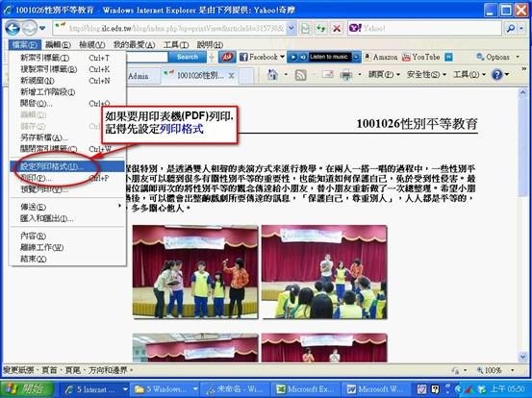The width and height of the screenshot is (532, 398).
Task: Switch to the Admin tab
Action: [139, 76]
